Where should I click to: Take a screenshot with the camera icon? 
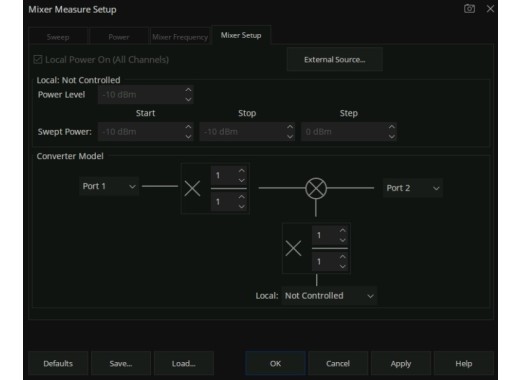click(469, 9)
